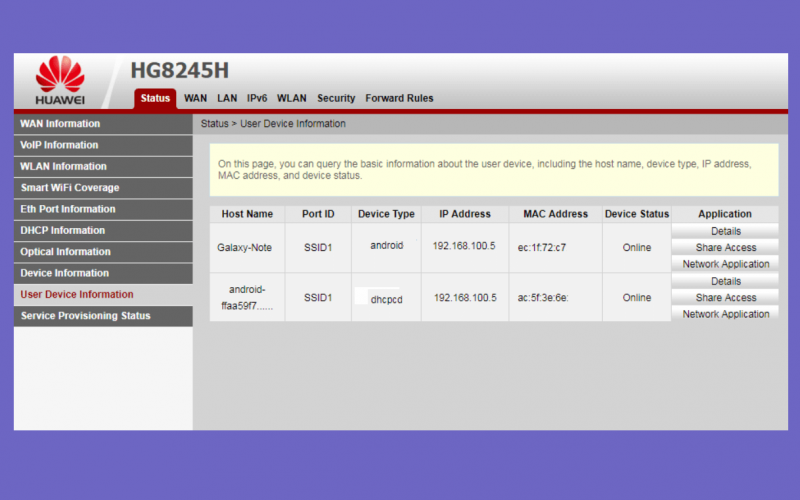Click the HG8245H model title

click(x=180, y=70)
